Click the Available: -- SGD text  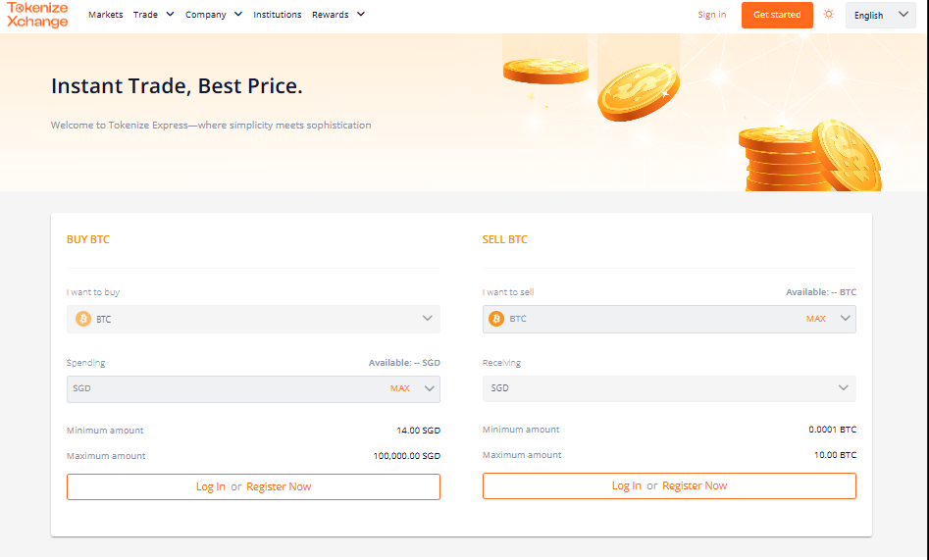click(x=404, y=363)
